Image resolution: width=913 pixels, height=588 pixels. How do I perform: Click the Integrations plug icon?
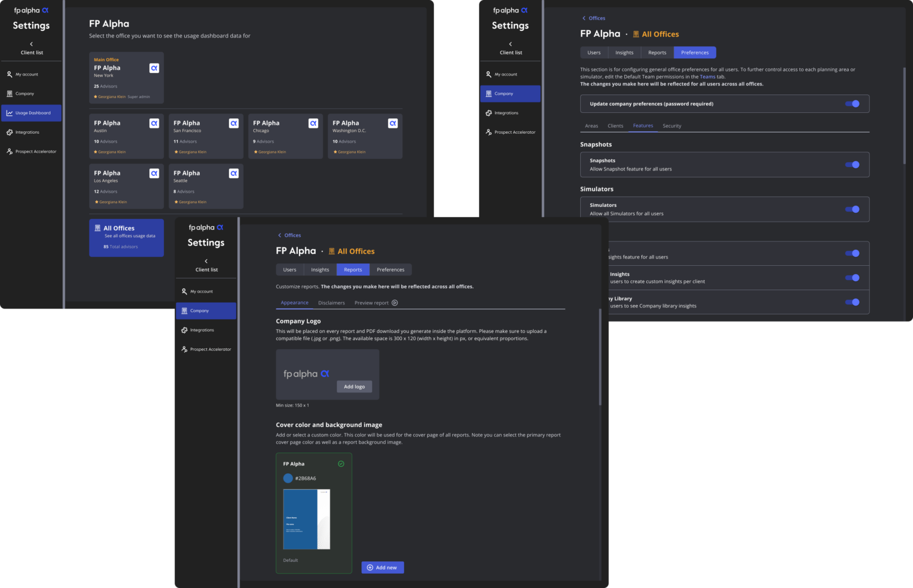tap(11, 132)
